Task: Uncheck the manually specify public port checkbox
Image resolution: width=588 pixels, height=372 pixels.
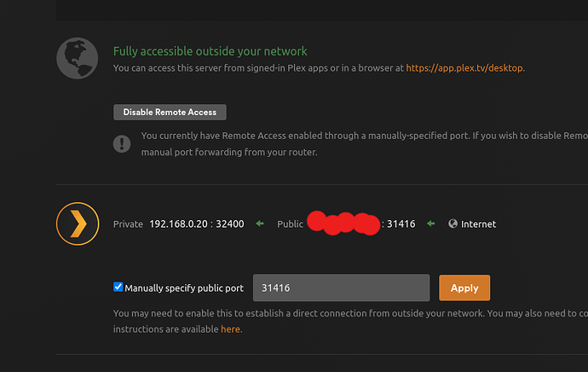Action: (118, 288)
